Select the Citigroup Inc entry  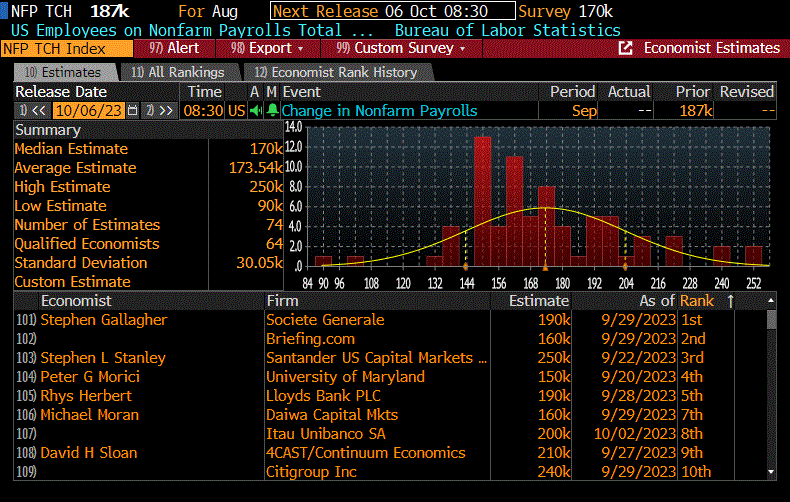pos(311,472)
